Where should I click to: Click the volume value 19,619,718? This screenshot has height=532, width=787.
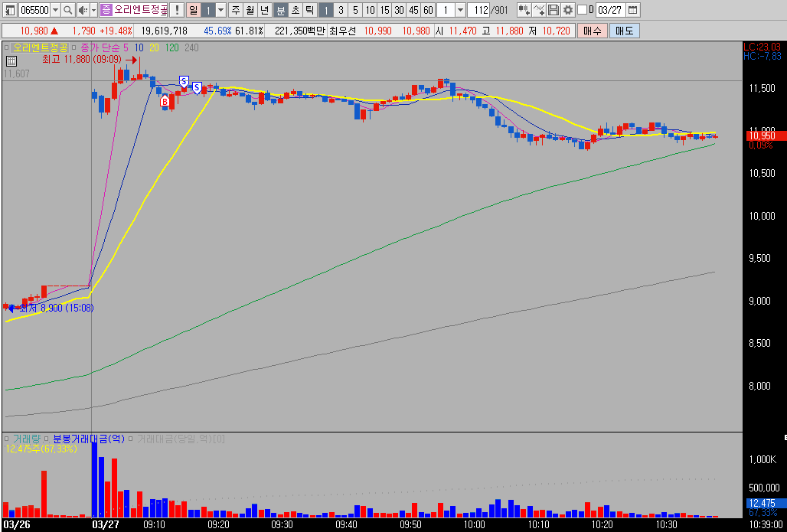point(164,31)
